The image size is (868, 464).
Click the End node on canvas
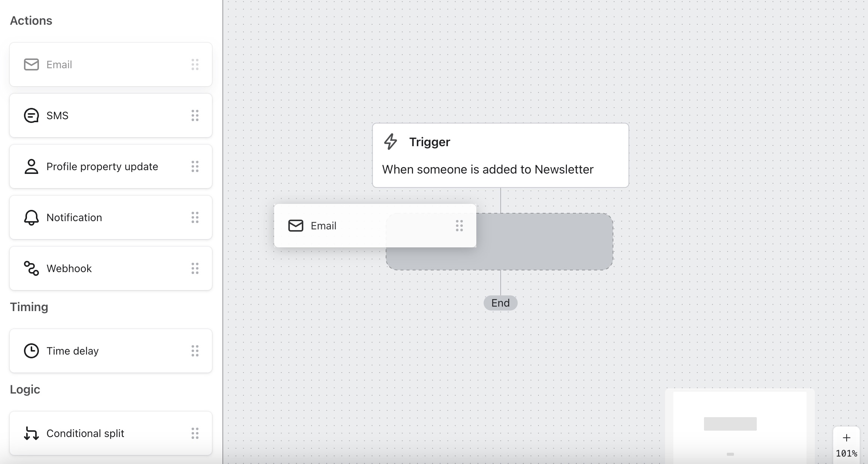(500, 302)
